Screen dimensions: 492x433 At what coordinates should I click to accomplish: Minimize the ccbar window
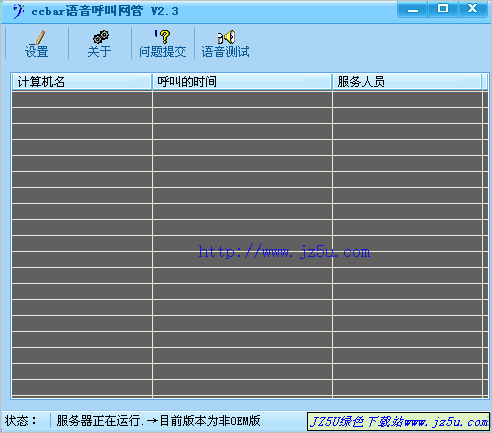[x=412, y=9]
